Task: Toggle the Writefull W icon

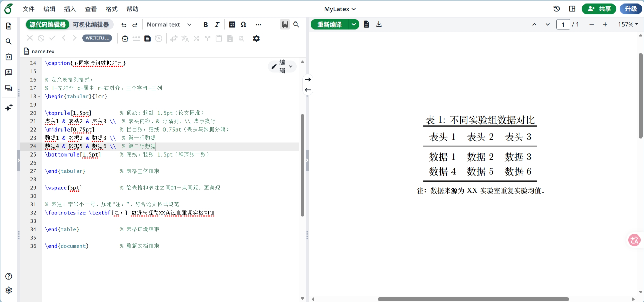Action: tap(285, 25)
